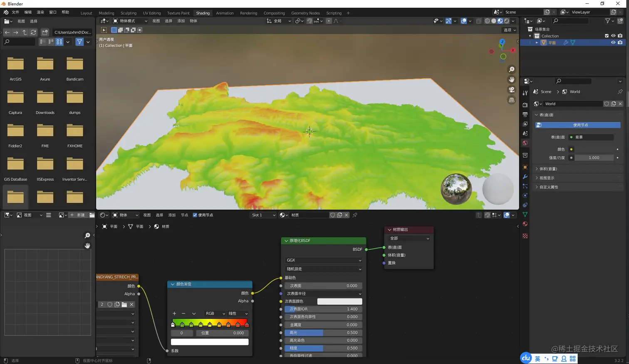The image size is (629, 364).
Task: Open the 文件 (File) menu
Action: coord(15,12)
